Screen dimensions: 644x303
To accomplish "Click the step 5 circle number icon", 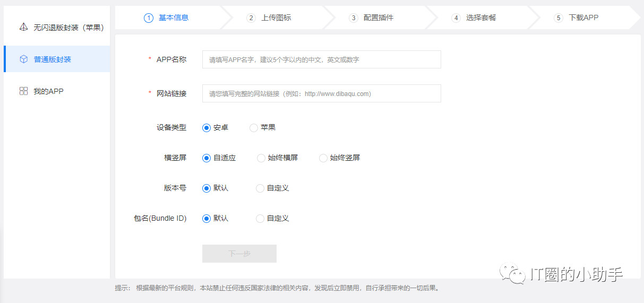I will [x=558, y=18].
